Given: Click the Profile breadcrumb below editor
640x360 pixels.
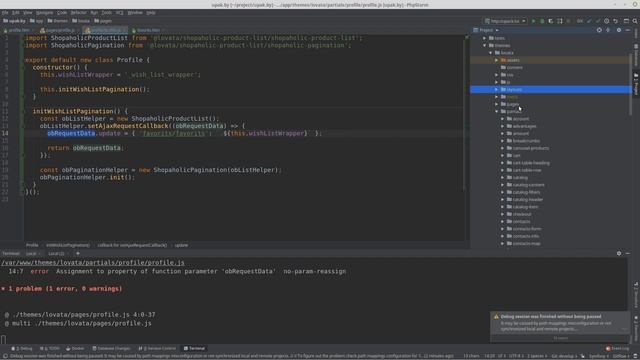Looking at the screenshot, I should tap(32, 245).
